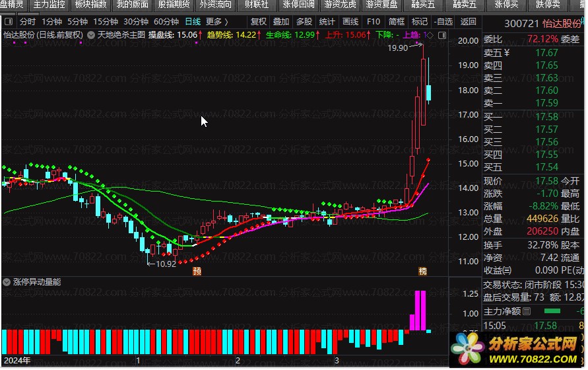
Task: Click the 10.92 low price label
Action: pyautogui.click(x=166, y=264)
